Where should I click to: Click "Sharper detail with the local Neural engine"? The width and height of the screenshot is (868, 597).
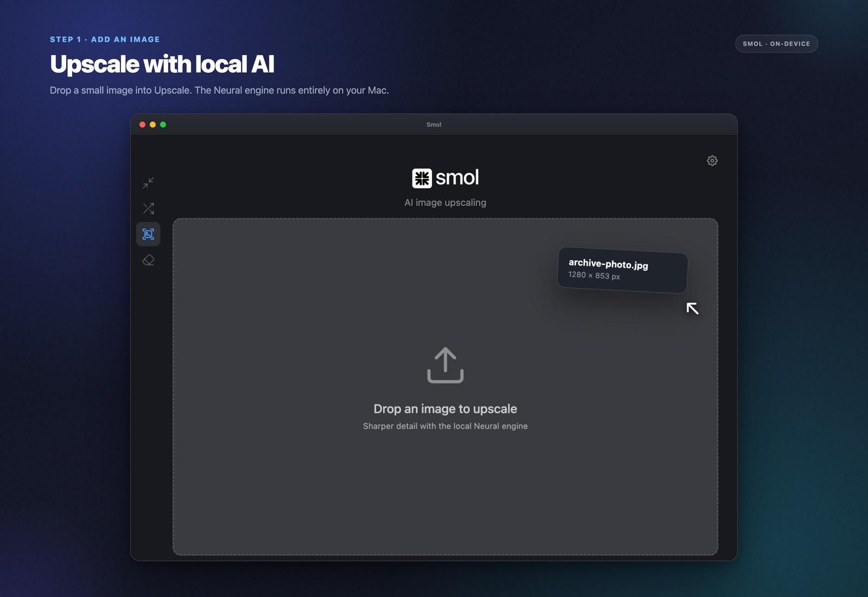(445, 426)
